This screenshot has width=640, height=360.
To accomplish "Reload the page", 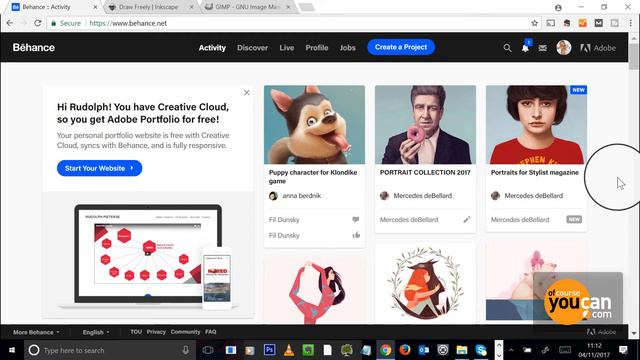I will point(38,23).
